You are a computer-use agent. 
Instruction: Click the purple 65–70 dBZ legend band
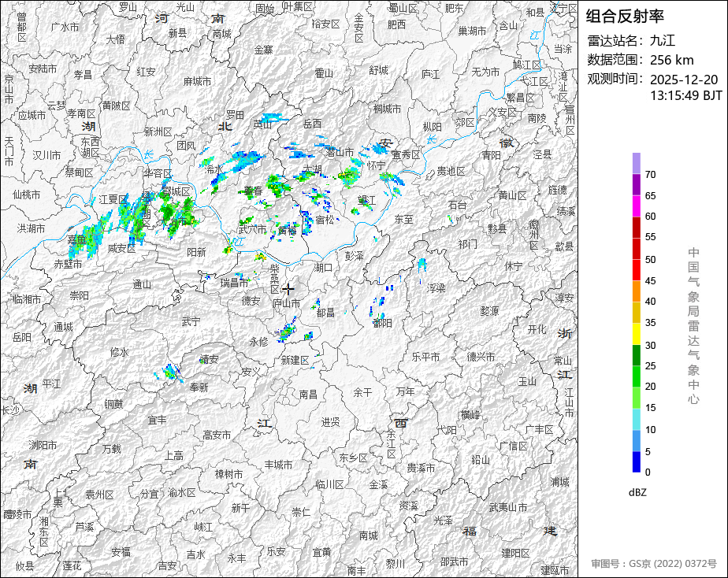pyautogui.click(x=636, y=184)
